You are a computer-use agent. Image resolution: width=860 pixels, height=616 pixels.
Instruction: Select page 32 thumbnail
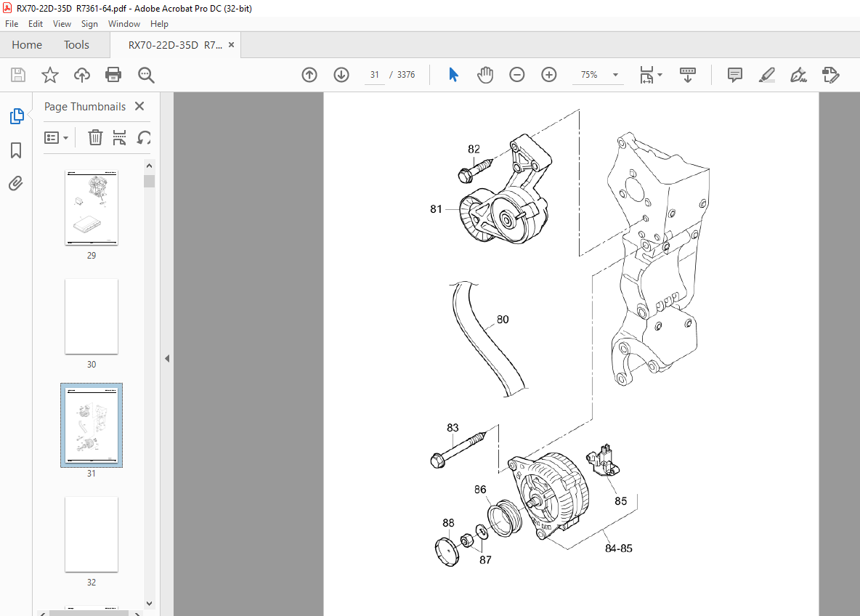coord(91,534)
